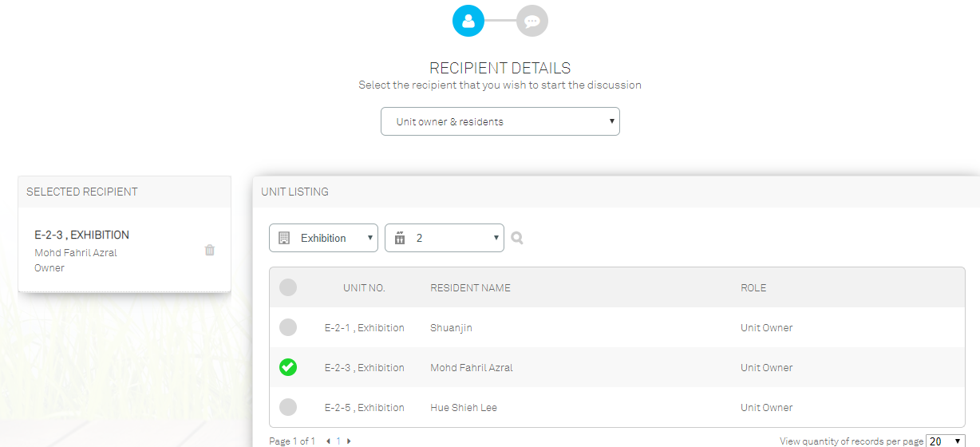Go to next page arrow
The width and height of the screenshot is (980, 447).
[349, 441]
